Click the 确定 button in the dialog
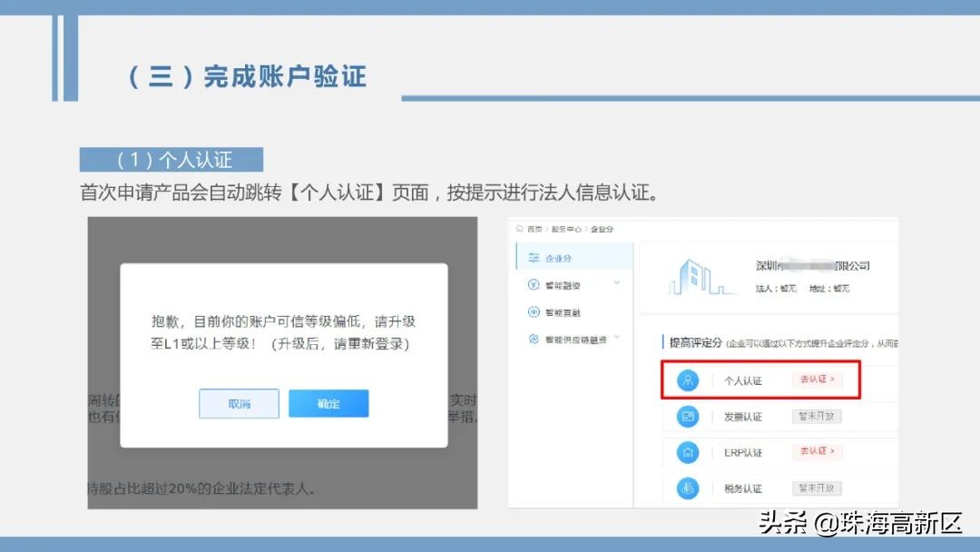 click(328, 403)
